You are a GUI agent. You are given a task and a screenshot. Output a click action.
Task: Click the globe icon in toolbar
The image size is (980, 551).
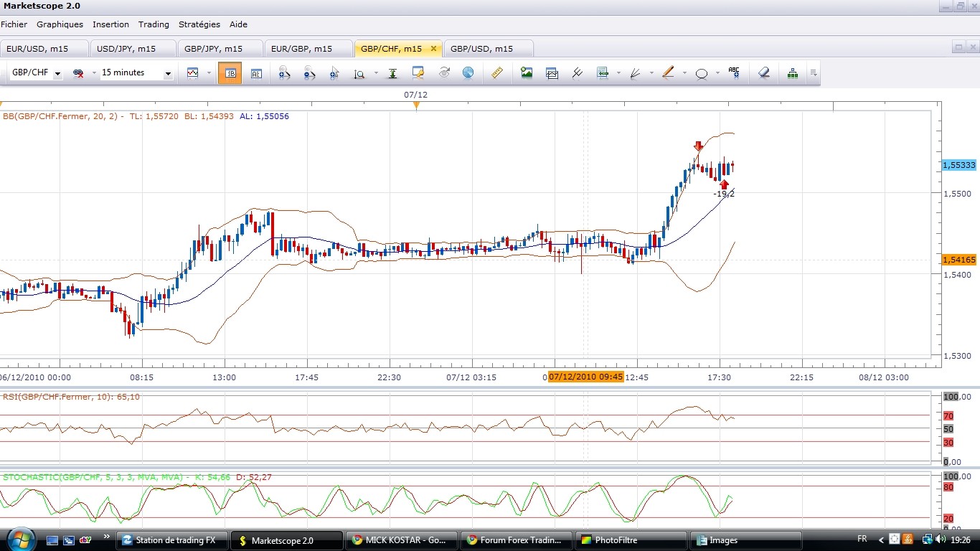[x=468, y=73]
